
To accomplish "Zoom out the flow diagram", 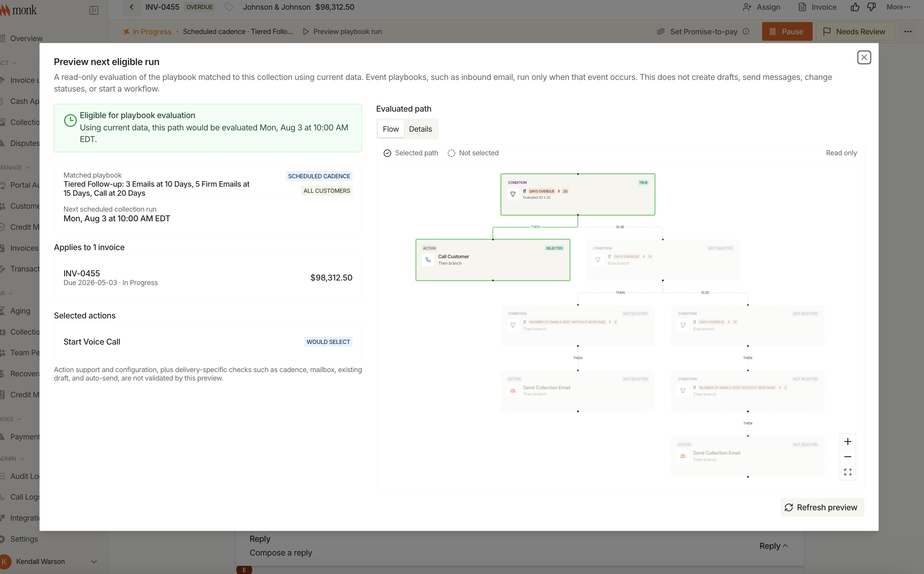I will coord(847,457).
